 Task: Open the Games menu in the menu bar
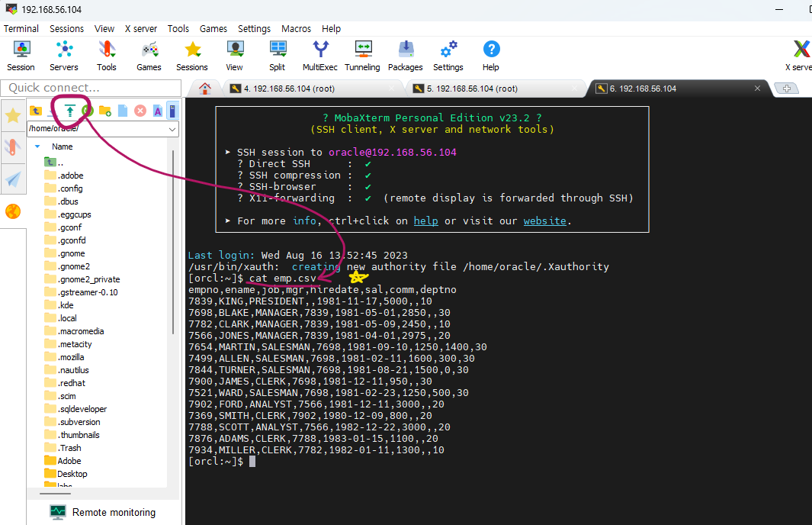click(213, 28)
